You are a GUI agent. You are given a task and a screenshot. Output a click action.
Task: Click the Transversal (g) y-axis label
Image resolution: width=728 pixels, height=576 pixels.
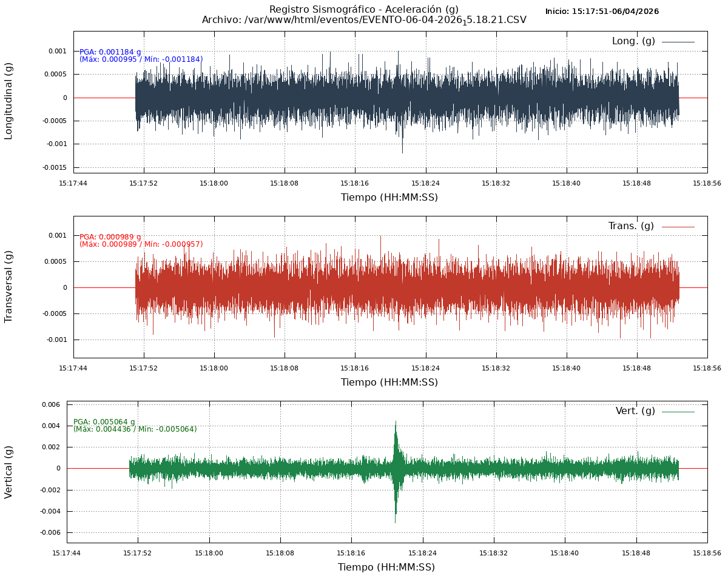(8, 286)
